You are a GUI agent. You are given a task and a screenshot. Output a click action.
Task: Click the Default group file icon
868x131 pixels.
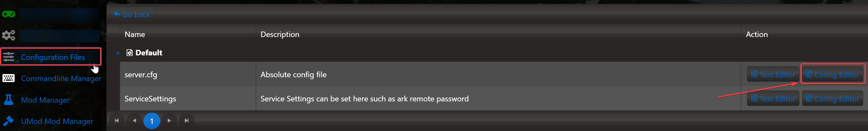click(129, 52)
